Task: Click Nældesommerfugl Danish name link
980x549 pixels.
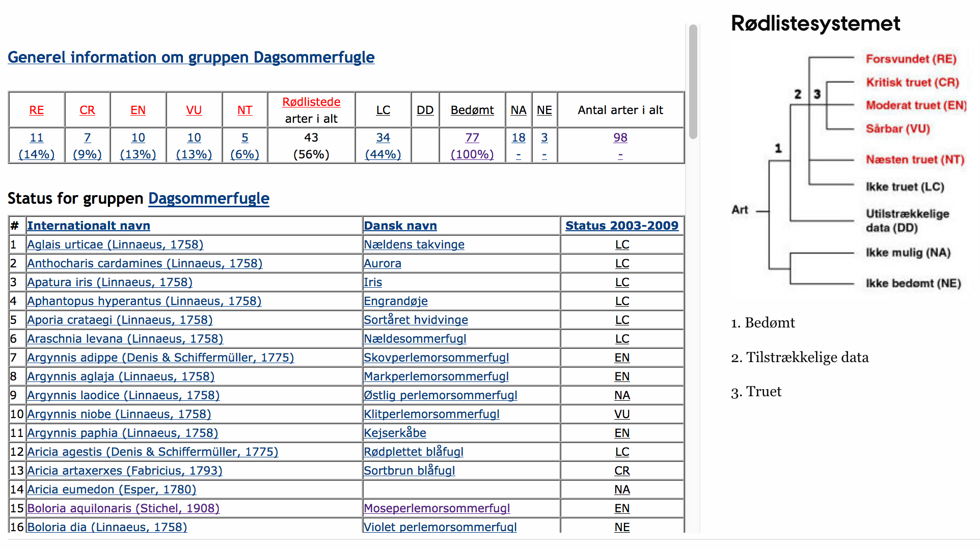Action: point(415,339)
